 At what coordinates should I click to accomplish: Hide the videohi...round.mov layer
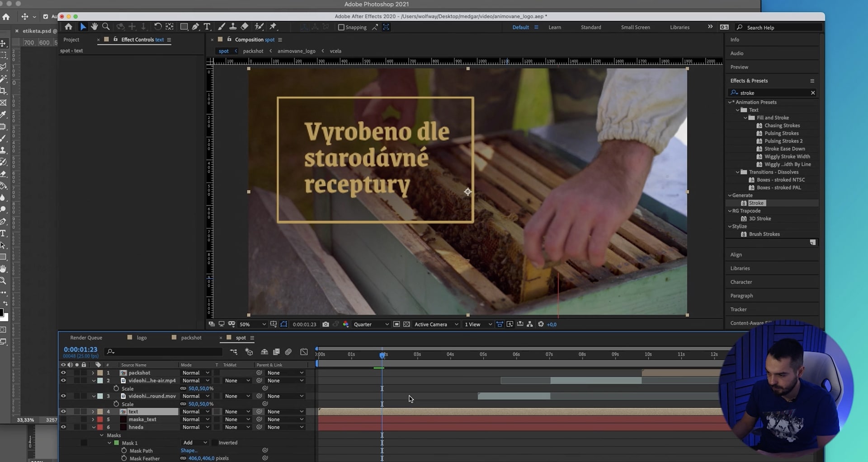tap(63, 396)
